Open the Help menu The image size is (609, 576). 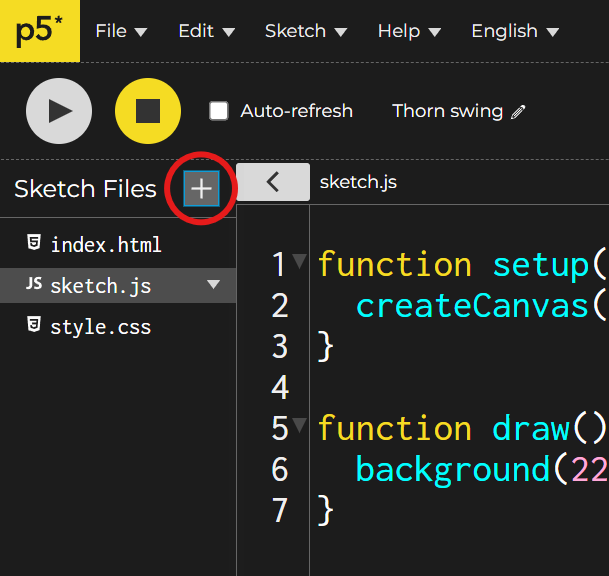click(x=409, y=31)
